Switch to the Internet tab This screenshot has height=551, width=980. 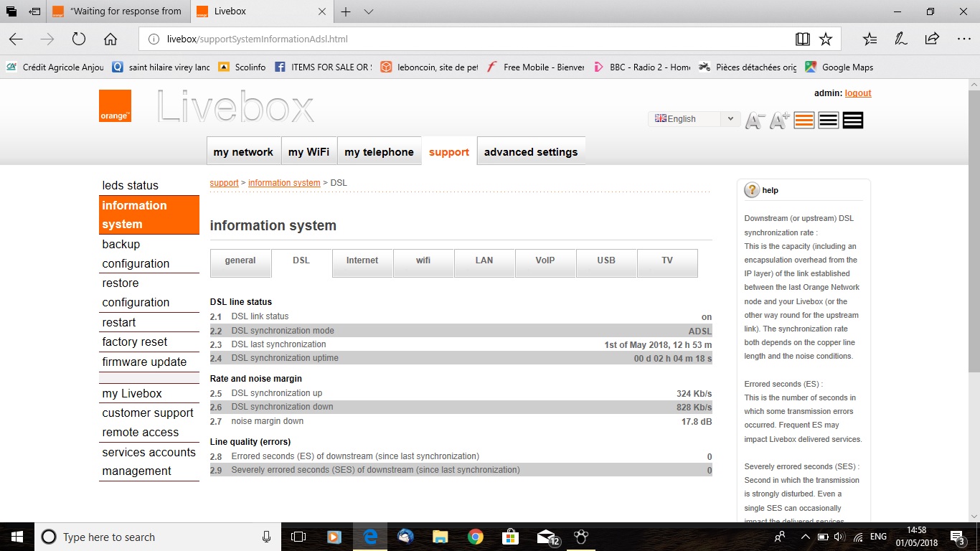click(x=362, y=263)
